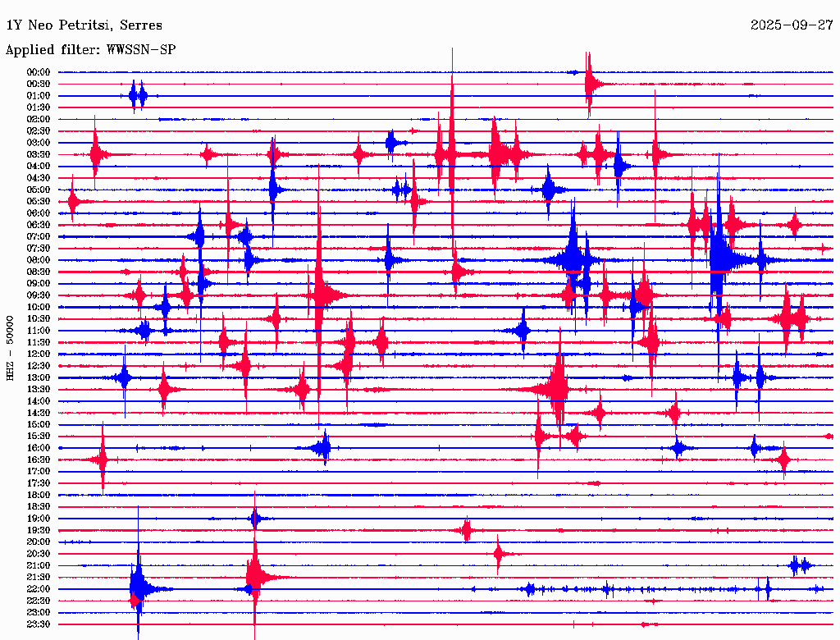Click the date label 2025-09-27
Viewport: 840px width, 640px height.
point(792,25)
